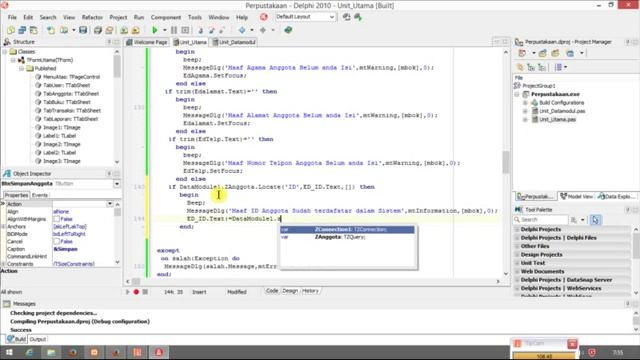Collapse the TFormUtama(TForm) tree node
Image resolution: width=640 pixels, height=360 pixels.
pyautogui.click(x=13, y=60)
